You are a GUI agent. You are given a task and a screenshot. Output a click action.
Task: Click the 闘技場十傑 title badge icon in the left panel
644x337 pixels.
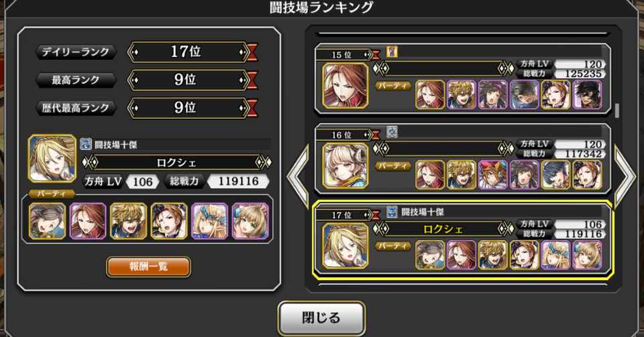(x=86, y=144)
